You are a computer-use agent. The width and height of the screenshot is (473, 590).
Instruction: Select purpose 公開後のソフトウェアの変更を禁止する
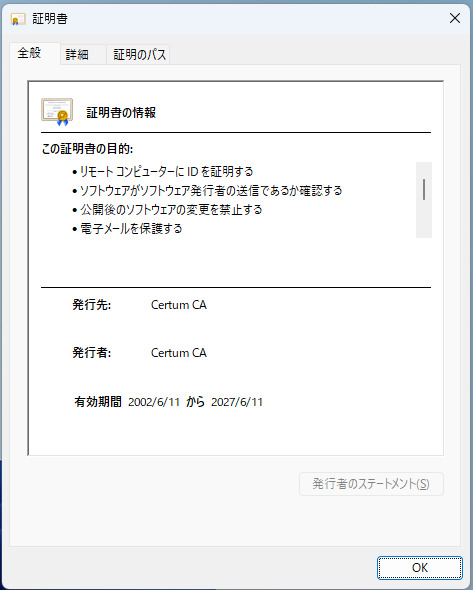(171, 210)
